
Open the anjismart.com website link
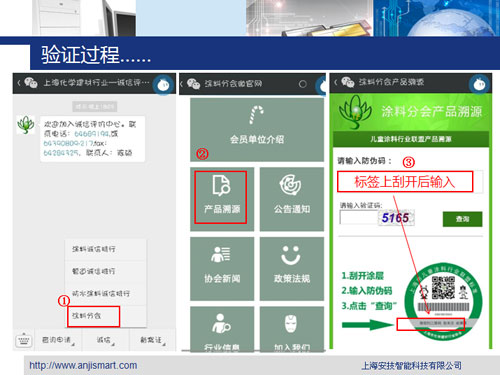83,365
